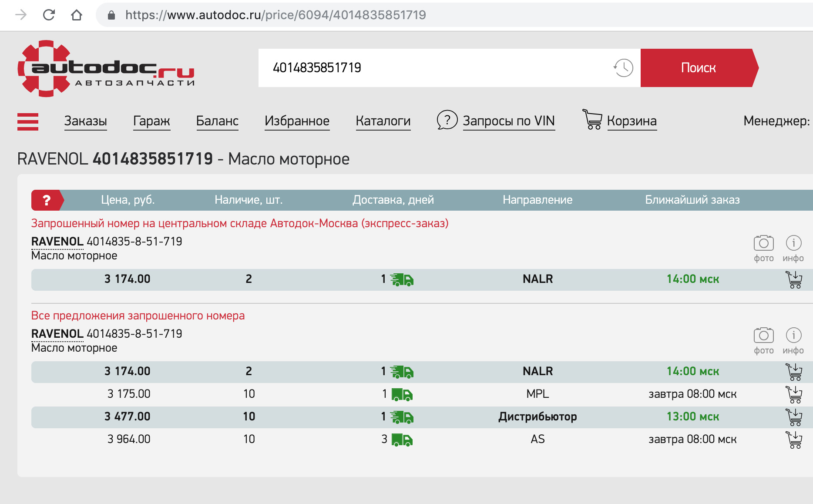Click the Ближайший заказ column header
This screenshot has height=504, width=813.
click(x=692, y=200)
